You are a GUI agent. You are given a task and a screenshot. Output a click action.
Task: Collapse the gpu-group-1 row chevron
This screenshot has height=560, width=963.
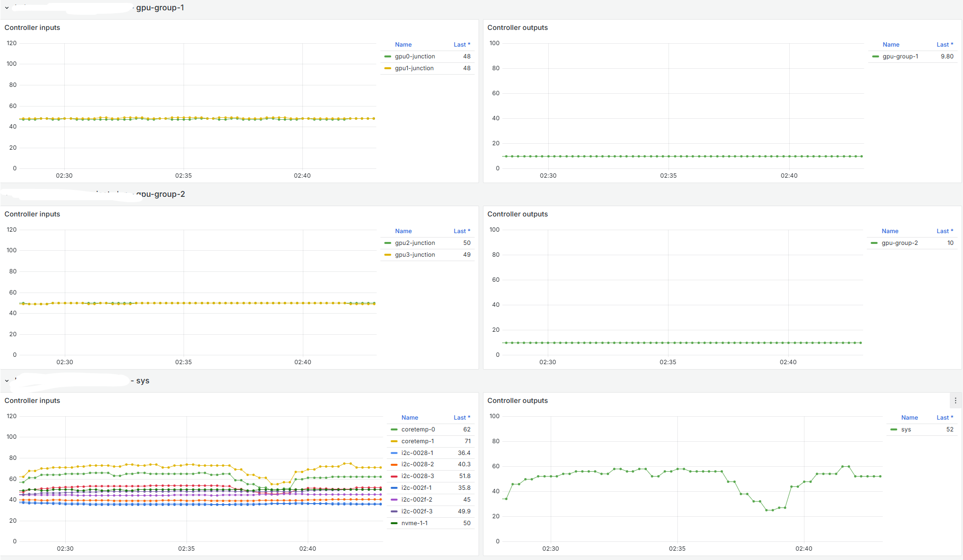tap(7, 8)
